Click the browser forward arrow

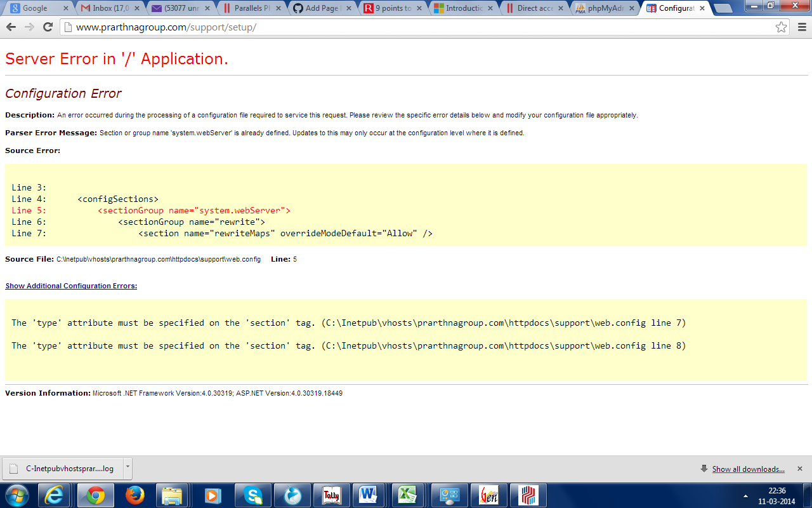pyautogui.click(x=29, y=27)
